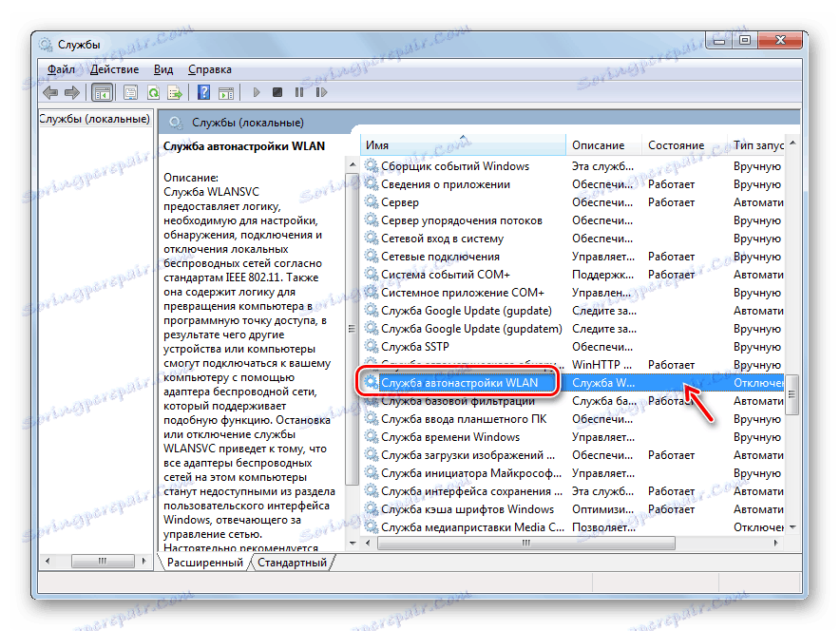Click scroll right arrow of services list
Screen dimensions: 840x631
(x=776, y=544)
